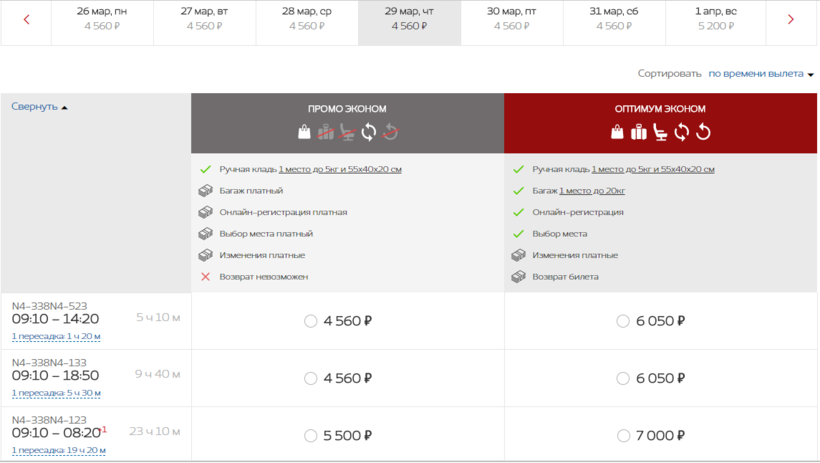Click the Оптимум Эконом fare header

tap(660, 109)
